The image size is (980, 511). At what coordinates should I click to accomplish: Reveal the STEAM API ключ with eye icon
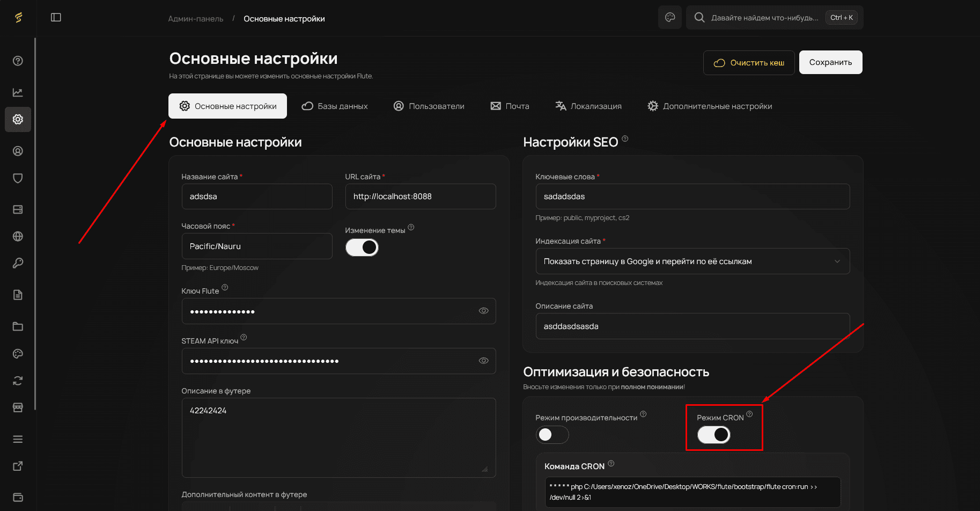483,361
